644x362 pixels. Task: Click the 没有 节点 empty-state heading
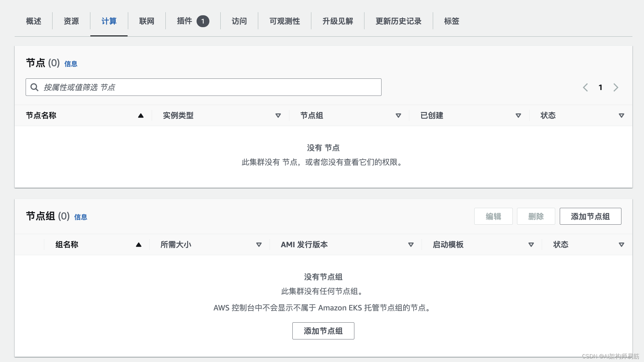[x=323, y=148]
